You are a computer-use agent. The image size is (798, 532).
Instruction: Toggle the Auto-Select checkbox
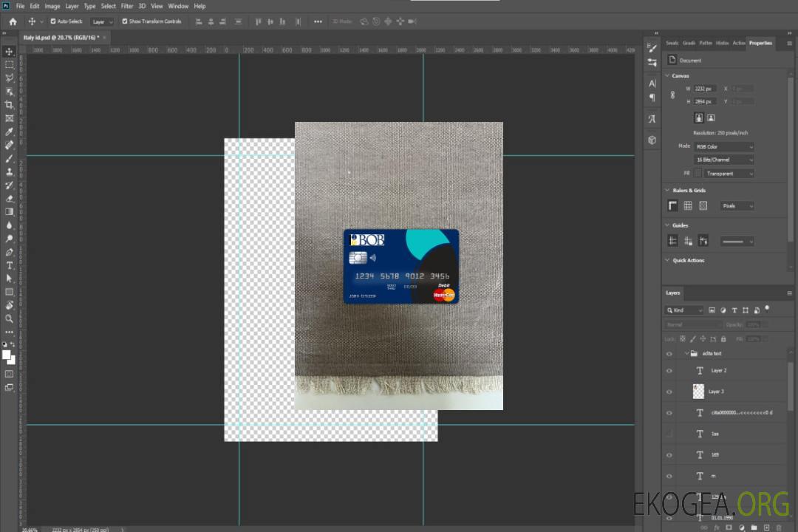click(x=53, y=21)
